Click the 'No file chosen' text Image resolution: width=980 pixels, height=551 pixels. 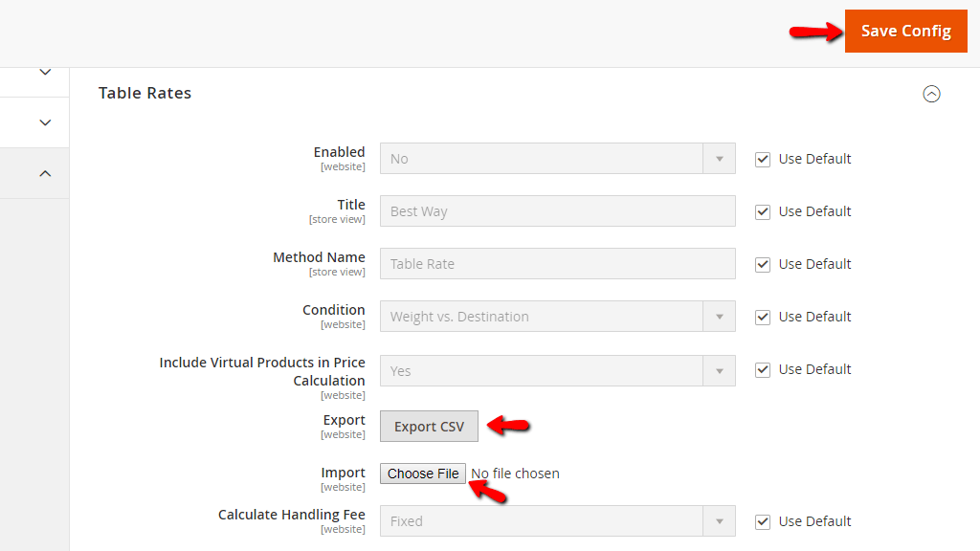[515, 474]
